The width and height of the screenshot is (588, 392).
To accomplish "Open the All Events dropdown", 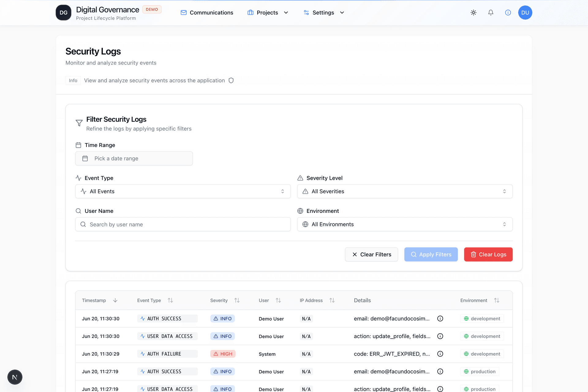I will coord(183,191).
